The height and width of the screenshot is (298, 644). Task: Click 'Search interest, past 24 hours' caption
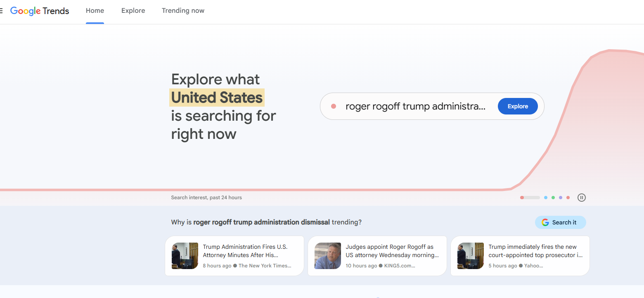click(x=206, y=198)
